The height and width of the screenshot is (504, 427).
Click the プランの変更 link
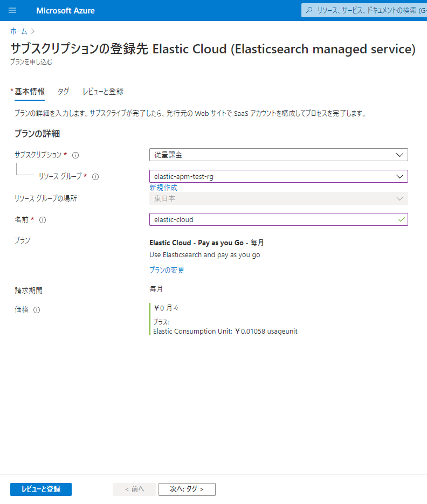click(167, 270)
